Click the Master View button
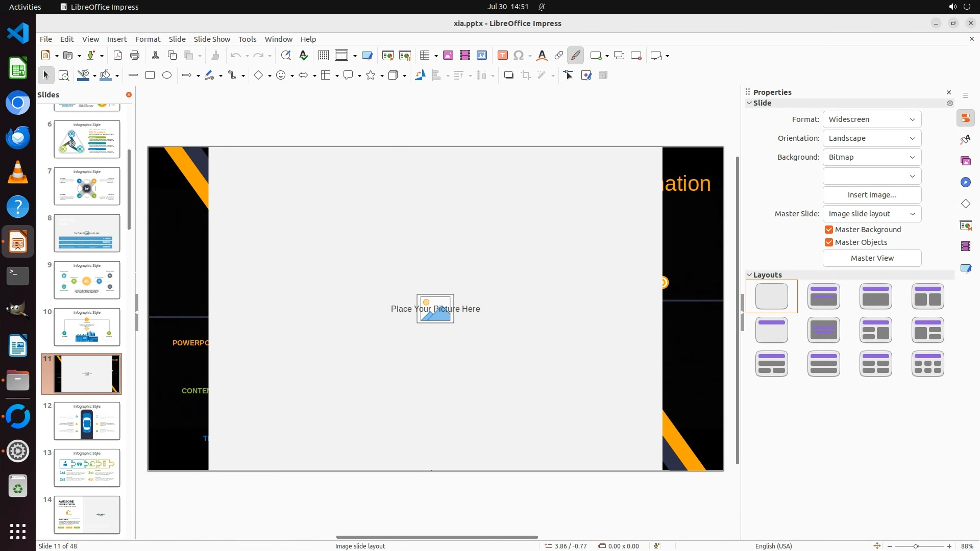Image resolution: width=980 pixels, height=551 pixels. (x=872, y=258)
